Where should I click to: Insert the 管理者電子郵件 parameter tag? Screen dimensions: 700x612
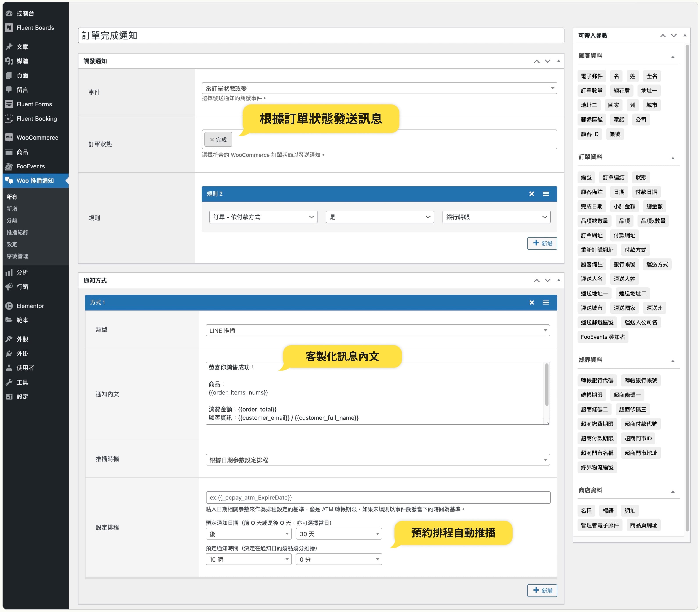point(599,525)
